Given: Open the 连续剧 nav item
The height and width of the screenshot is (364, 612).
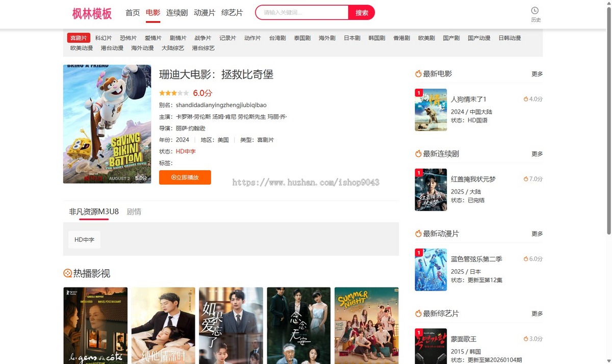Looking at the screenshot, I should click(177, 13).
